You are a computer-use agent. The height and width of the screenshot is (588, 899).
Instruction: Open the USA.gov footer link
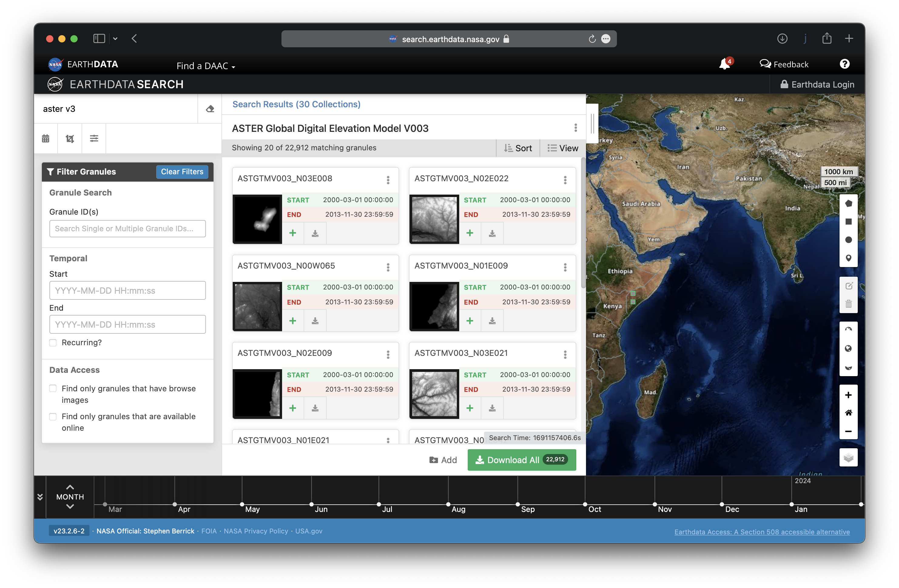pos(308,531)
